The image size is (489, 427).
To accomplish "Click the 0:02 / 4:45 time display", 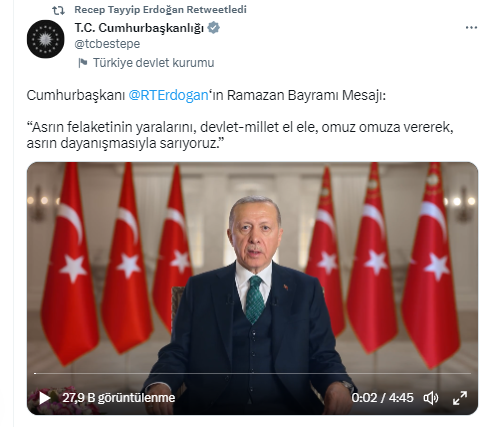I will tap(382, 398).
